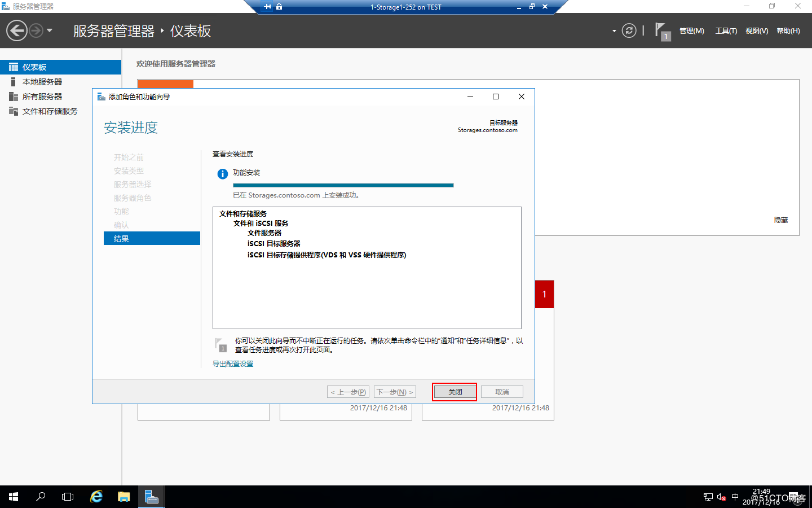Click the 本地服务器 server icon in sidebar
812x508 pixels.
point(13,82)
